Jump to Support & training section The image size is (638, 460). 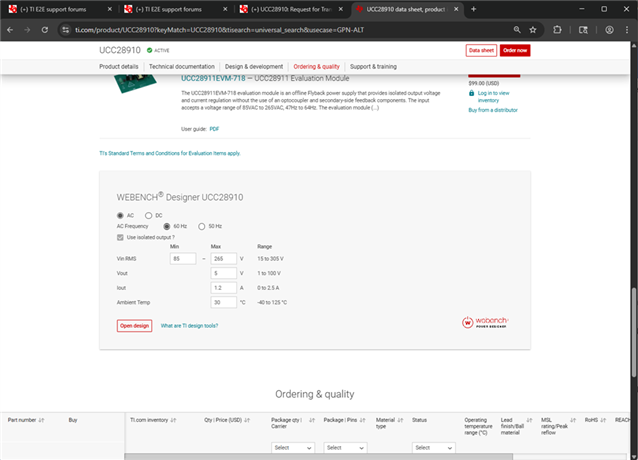(x=373, y=66)
